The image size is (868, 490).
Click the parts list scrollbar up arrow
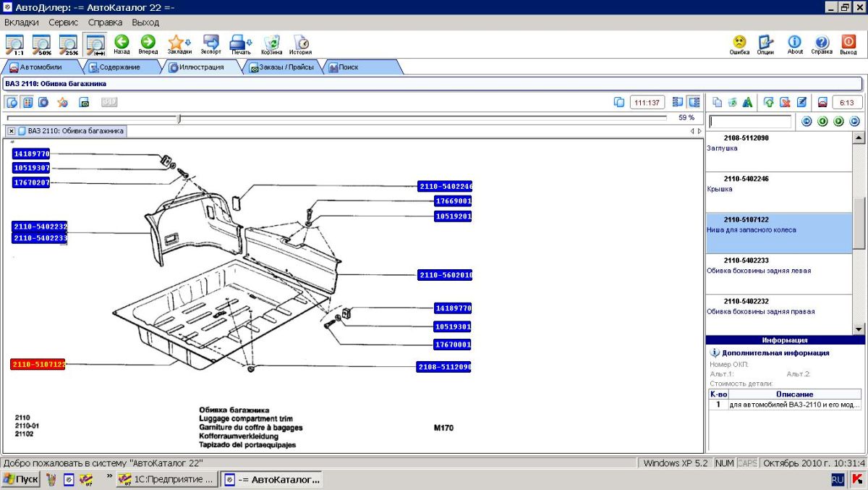pos(859,138)
